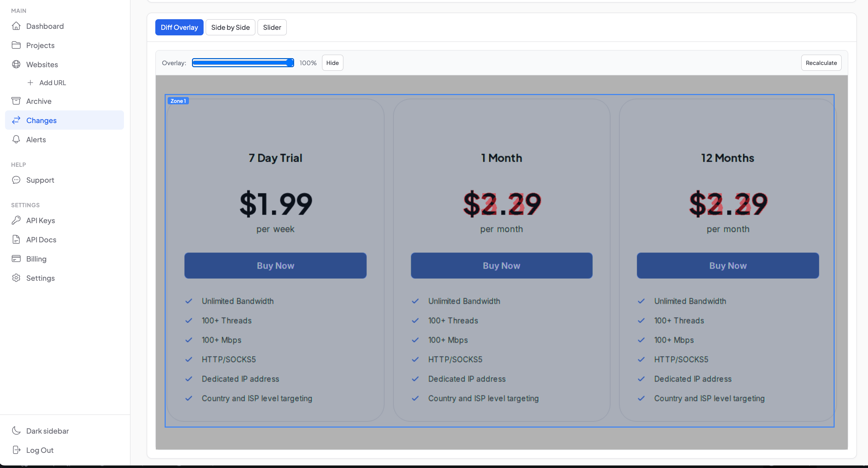This screenshot has height=468, width=868.
Task: Click the Dark sidebar moon icon
Action: pyautogui.click(x=16, y=431)
